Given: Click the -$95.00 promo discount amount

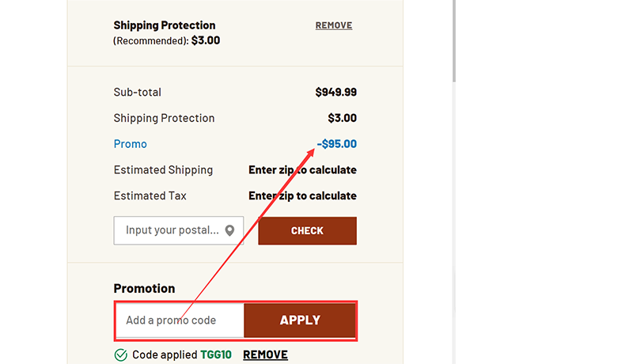Looking at the screenshot, I should point(337,144).
